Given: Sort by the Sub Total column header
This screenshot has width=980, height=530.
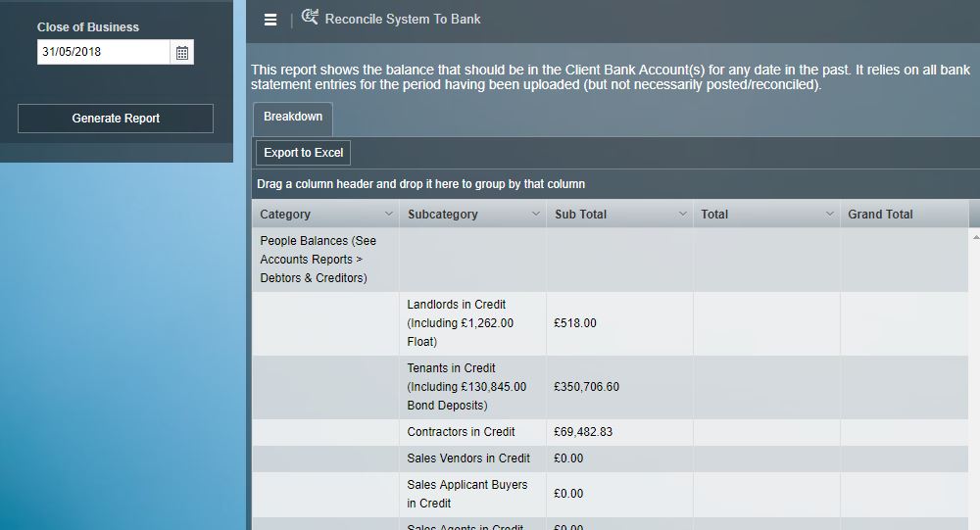Looking at the screenshot, I should pyautogui.click(x=580, y=215).
